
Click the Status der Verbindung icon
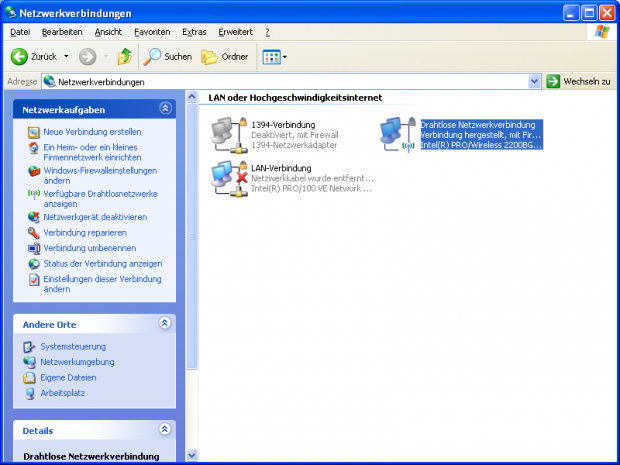click(x=34, y=264)
